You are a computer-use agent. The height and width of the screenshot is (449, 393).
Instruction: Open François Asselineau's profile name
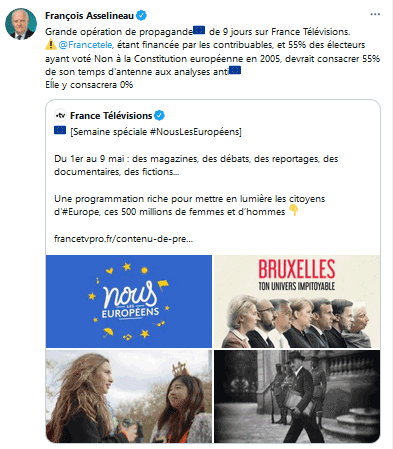tap(89, 16)
